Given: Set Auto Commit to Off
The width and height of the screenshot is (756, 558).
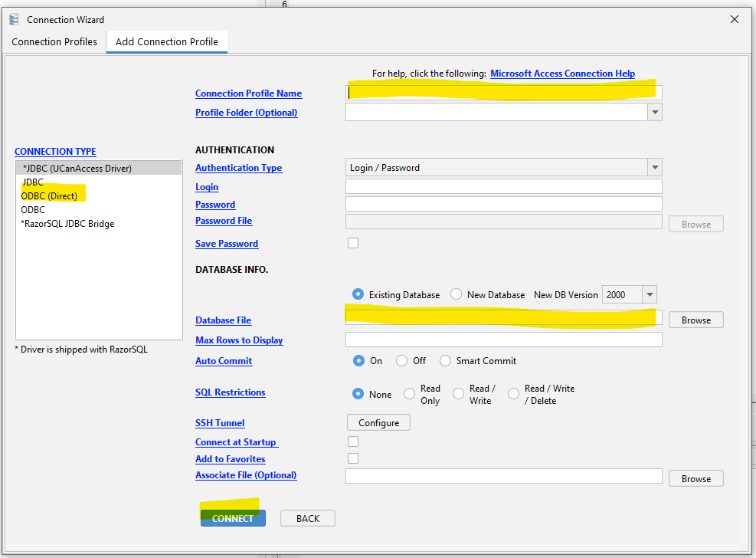Looking at the screenshot, I should pyautogui.click(x=401, y=361).
